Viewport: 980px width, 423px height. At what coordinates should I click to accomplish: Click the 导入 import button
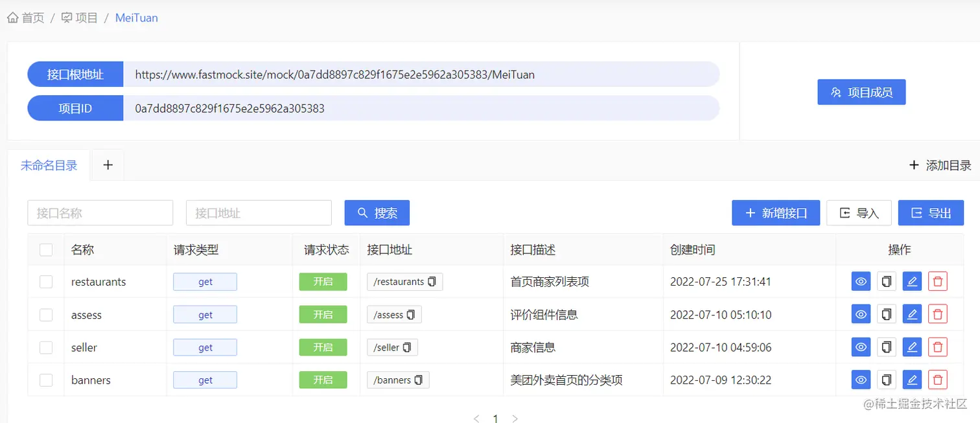click(x=859, y=212)
